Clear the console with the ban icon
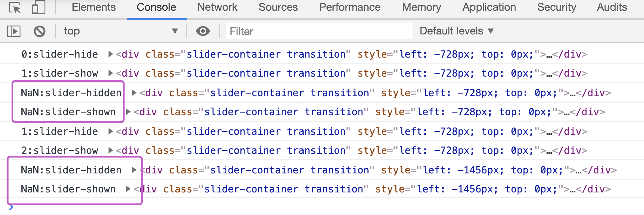Image resolution: width=644 pixels, height=215 pixels. [x=39, y=31]
